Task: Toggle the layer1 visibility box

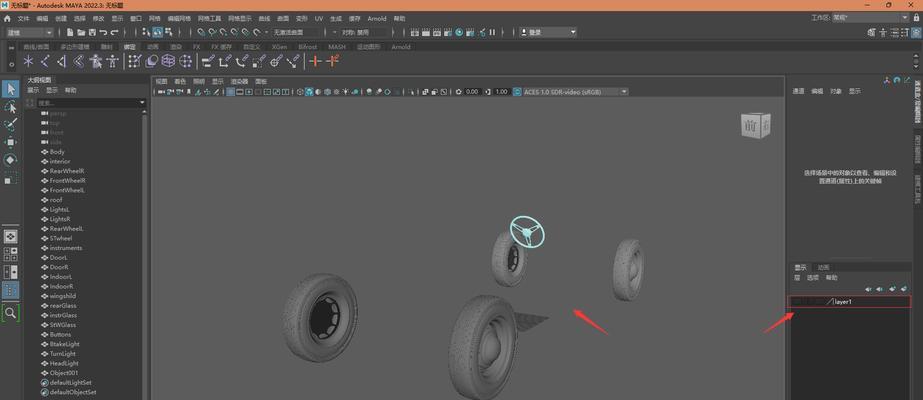Action: 796,302
